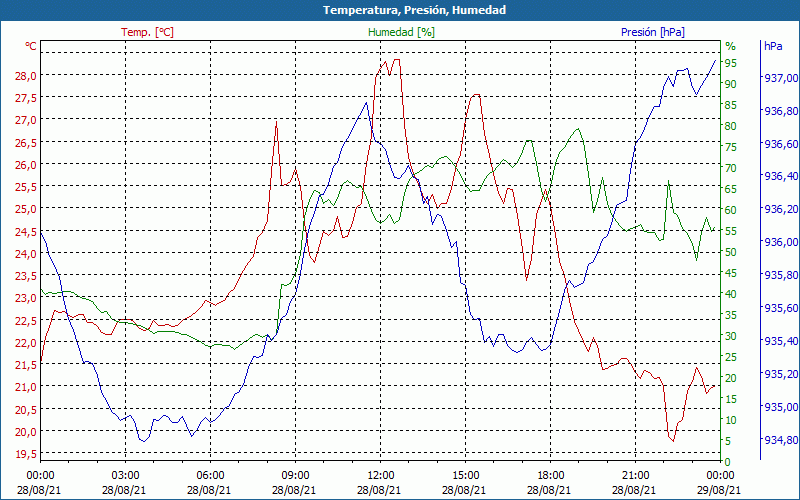This screenshot has width=800, height=500.
Task: Click the '22,5' temperature axis value
Action: click(x=26, y=320)
